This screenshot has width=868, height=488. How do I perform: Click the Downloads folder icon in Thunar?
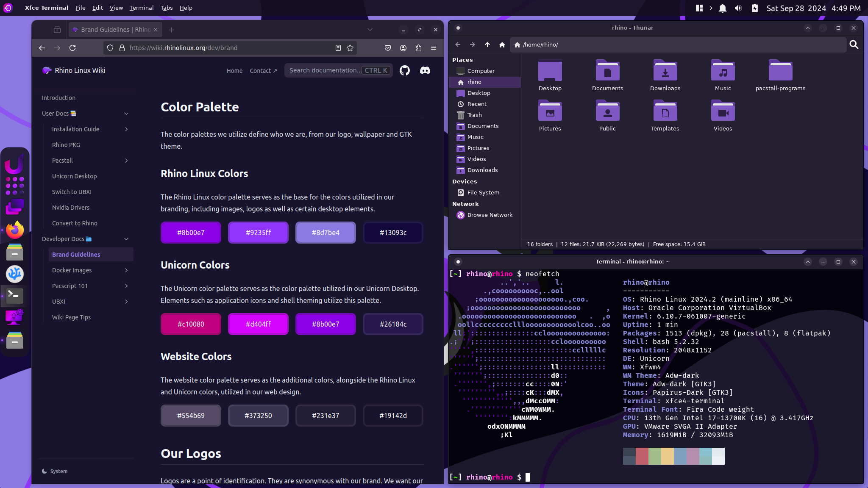coord(665,72)
